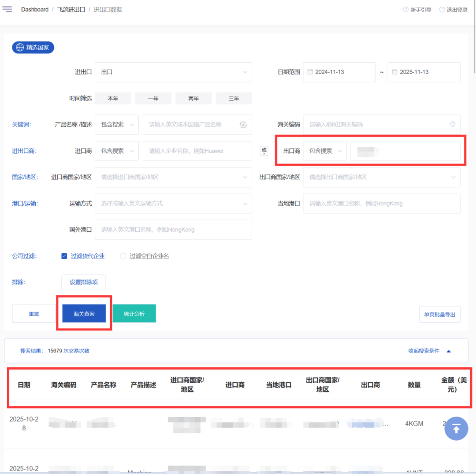Click the blue scroll-to-top arrow button
Screen dimensions: 476x474
point(456,429)
